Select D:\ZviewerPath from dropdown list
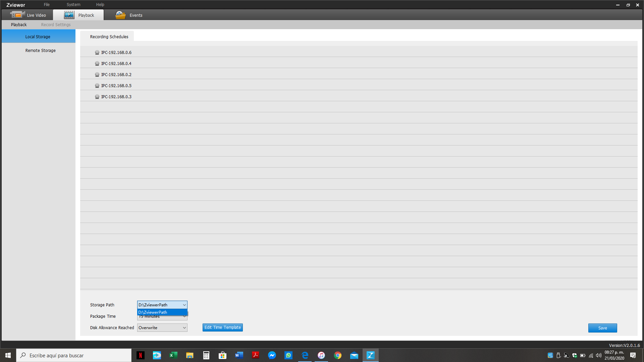This screenshot has height=362, width=644. click(162, 312)
